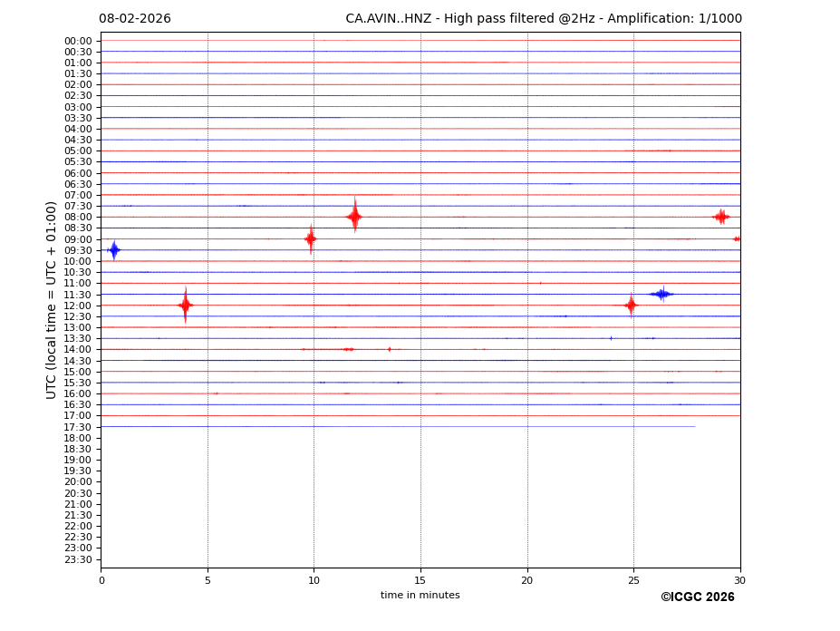This screenshot has height=631, width=840.
Task: Select the 23:30 time label on y-axis
Action: [78, 559]
